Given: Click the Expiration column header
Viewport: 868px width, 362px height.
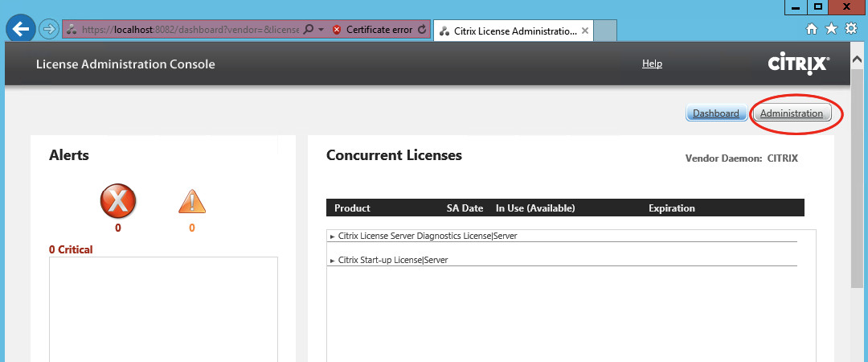Looking at the screenshot, I should pyautogui.click(x=671, y=208).
